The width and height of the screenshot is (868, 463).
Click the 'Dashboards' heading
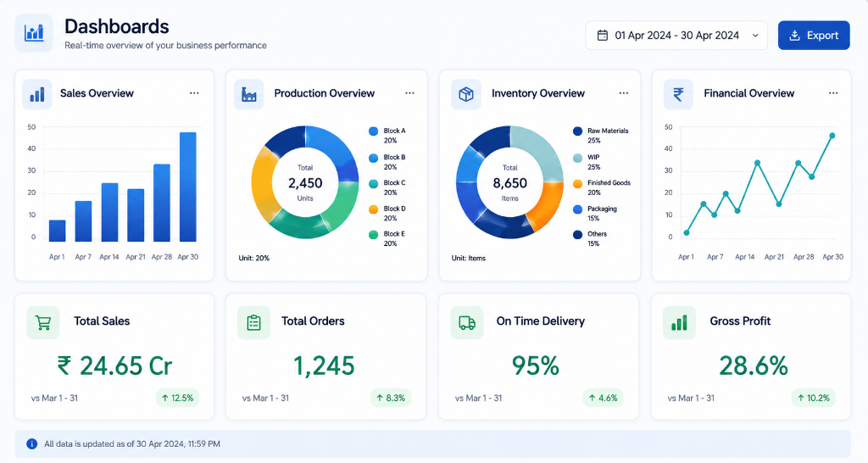coord(117,26)
